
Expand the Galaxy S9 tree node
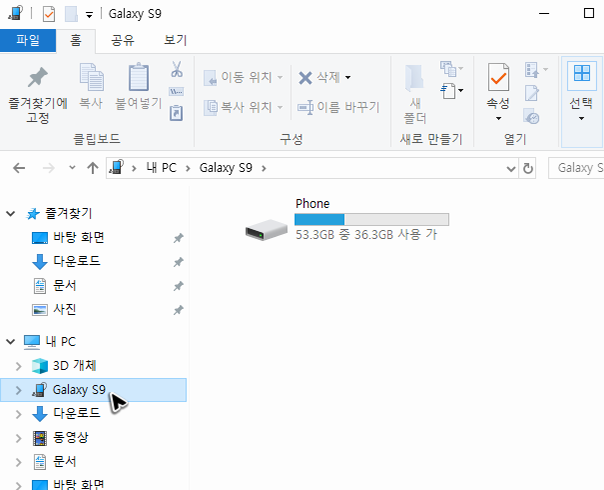pyautogui.click(x=18, y=390)
